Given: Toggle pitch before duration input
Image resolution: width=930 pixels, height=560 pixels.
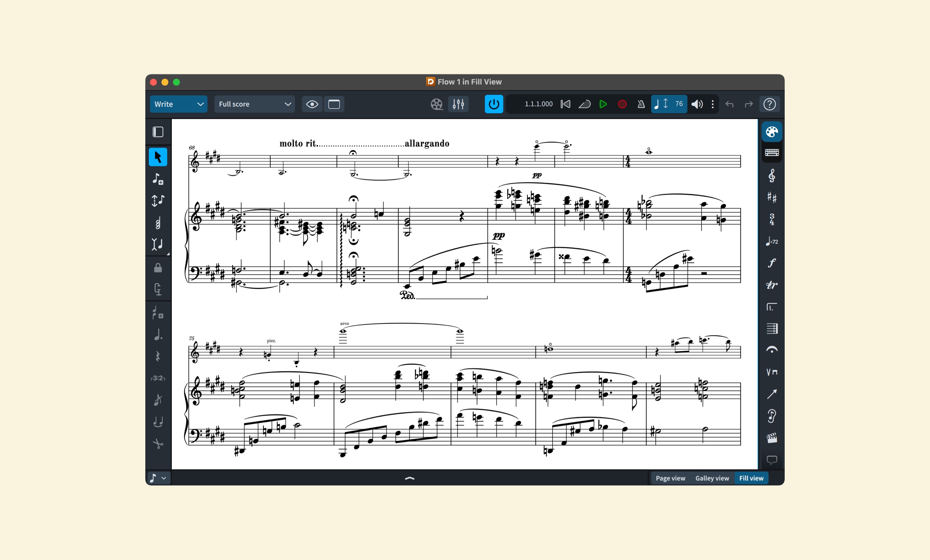Looking at the screenshot, I should 158,200.
